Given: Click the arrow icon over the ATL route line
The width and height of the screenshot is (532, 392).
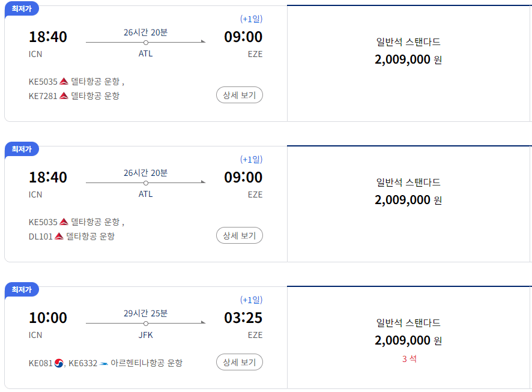Looking at the screenshot, I should coord(202,42).
